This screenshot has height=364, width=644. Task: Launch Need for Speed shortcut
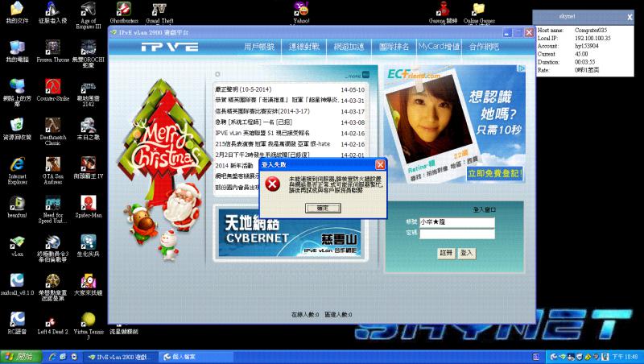[52, 209]
